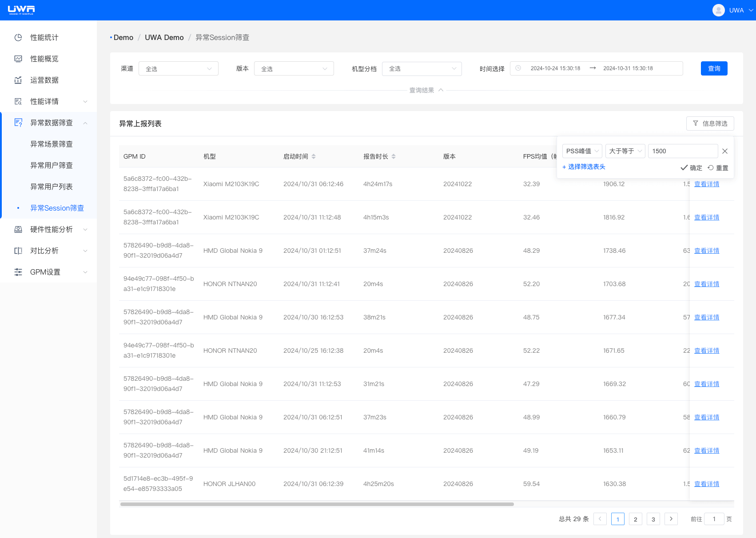Open the 大于等于 operator dropdown
This screenshot has width=756, height=538.
pos(625,151)
